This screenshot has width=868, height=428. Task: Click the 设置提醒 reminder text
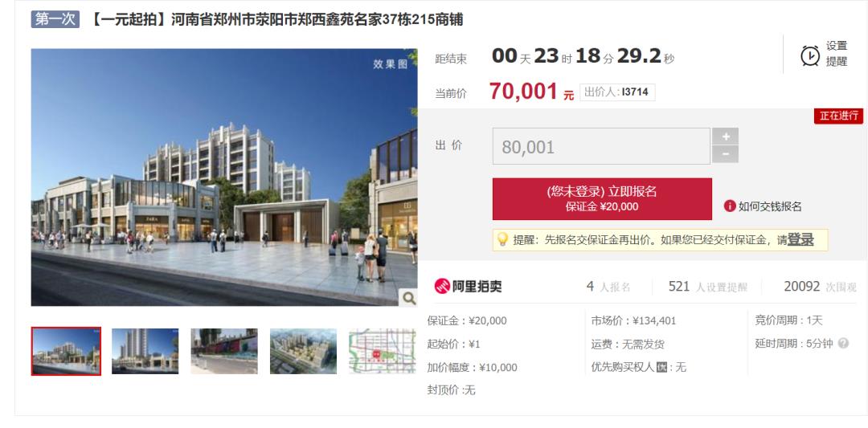(x=837, y=54)
